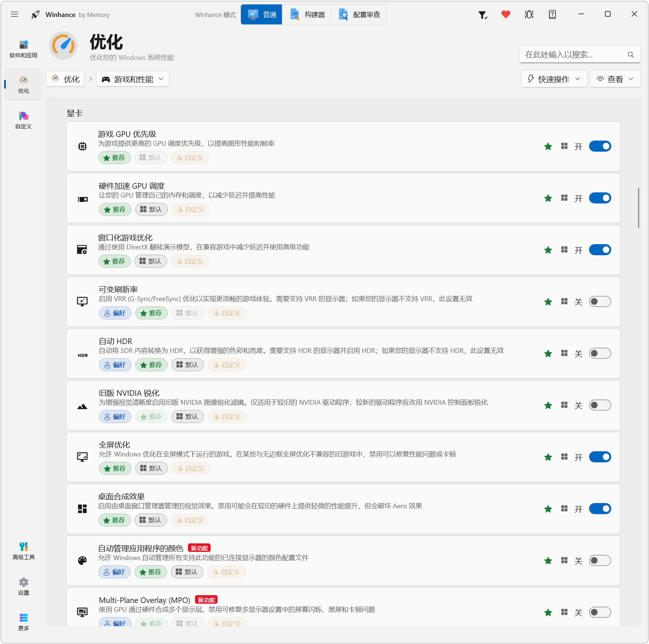Click the 可变刷新率 setting title

tap(118, 289)
